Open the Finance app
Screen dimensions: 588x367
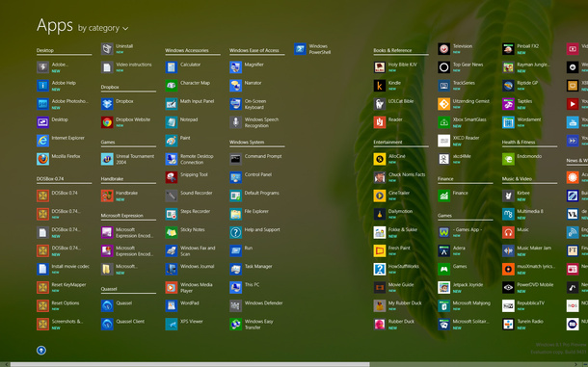(x=453, y=197)
